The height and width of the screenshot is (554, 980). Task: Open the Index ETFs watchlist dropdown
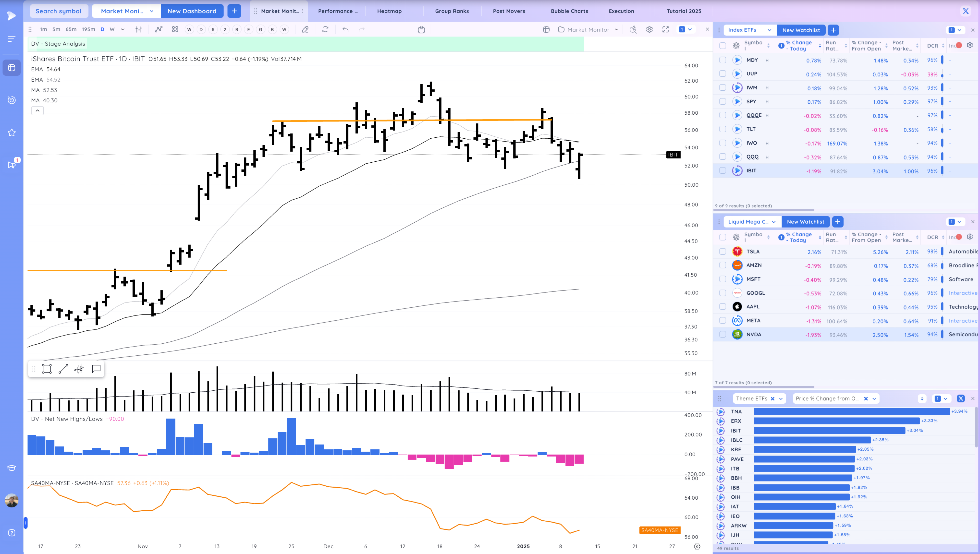click(x=749, y=30)
